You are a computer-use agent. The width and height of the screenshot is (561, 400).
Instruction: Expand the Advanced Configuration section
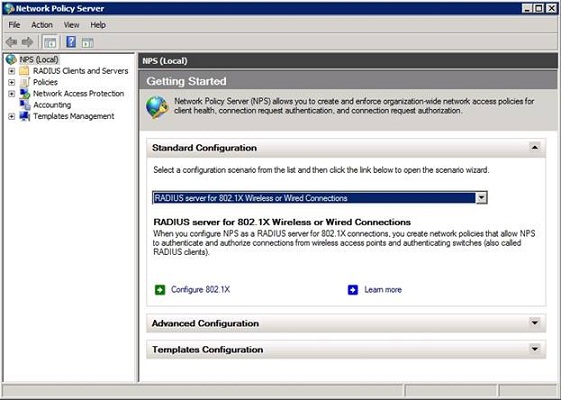[x=535, y=323]
